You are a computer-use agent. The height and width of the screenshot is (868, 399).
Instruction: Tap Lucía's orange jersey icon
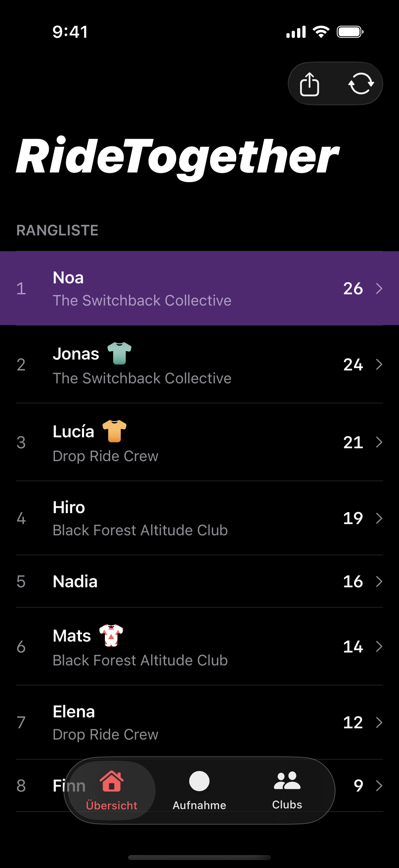(x=114, y=431)
